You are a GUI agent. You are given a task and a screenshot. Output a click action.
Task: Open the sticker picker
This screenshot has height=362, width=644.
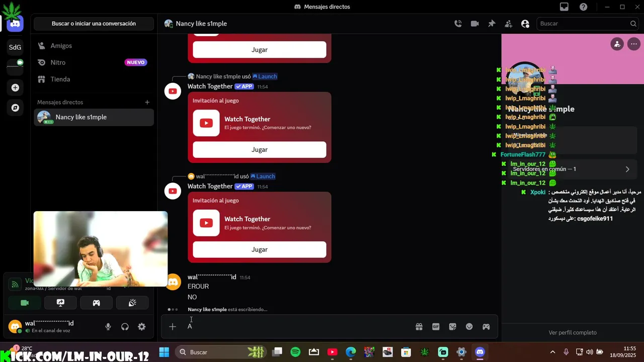coord(452,327)
